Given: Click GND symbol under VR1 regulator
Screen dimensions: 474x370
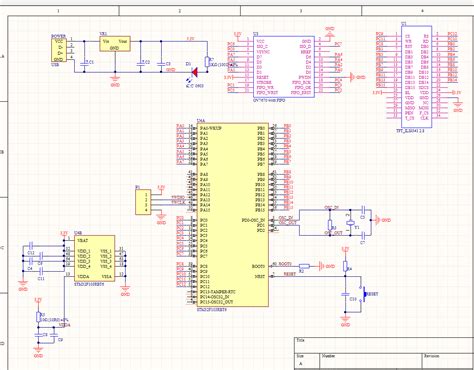Looking at the screenshot, I should (115, 79).
